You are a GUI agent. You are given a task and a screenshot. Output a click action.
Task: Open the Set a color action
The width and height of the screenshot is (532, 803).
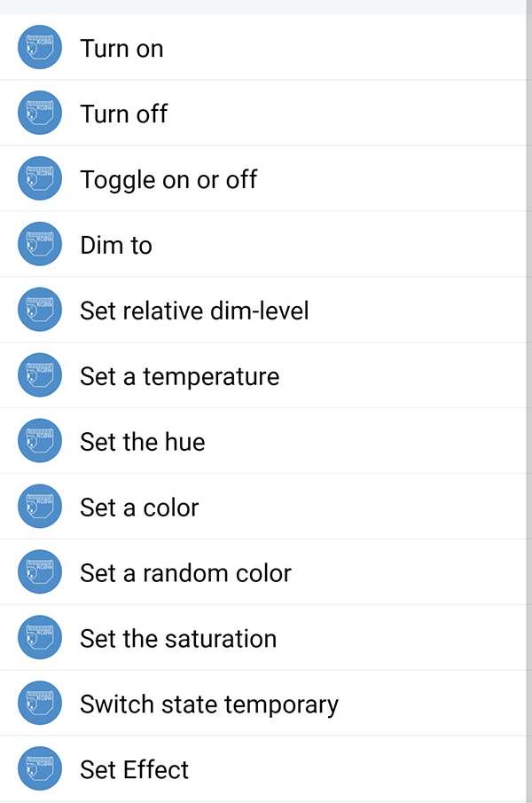(x=139, y=508)
